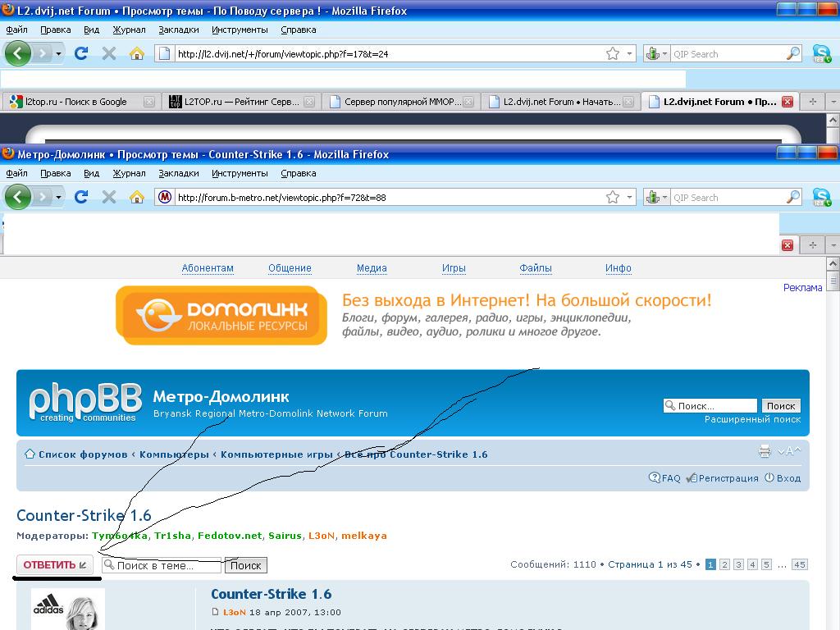Bookmark star in the L2.dvij.net address bar
Viewport: 840px width, 630px height.
pos(612,53)
